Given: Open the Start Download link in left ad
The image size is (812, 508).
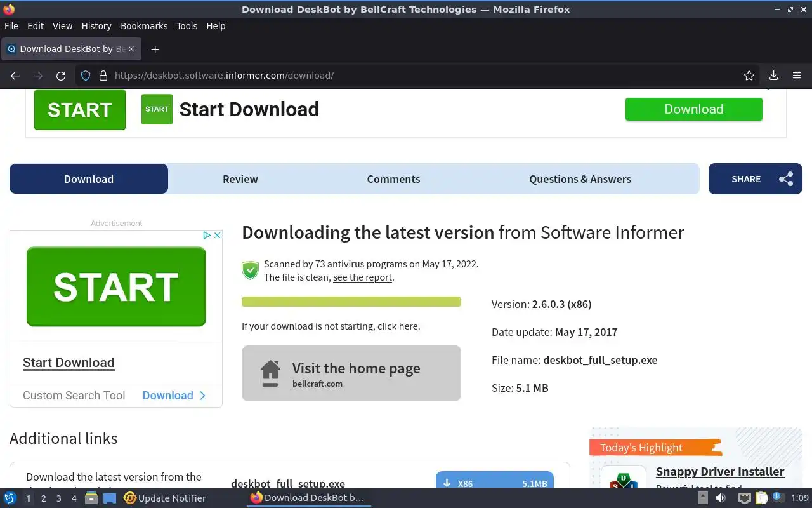Looking at the screenshot, I should (x=69, y=363).
